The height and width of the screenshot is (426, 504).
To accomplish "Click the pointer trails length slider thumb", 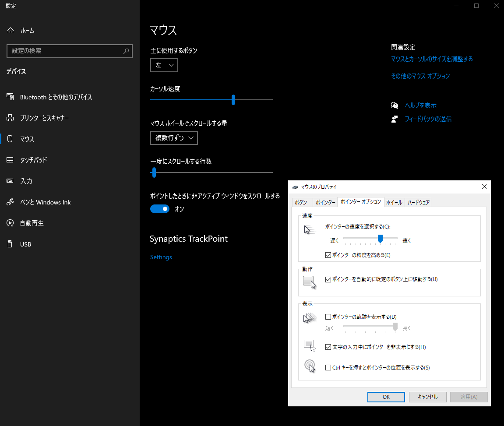I will coord(395,327).
